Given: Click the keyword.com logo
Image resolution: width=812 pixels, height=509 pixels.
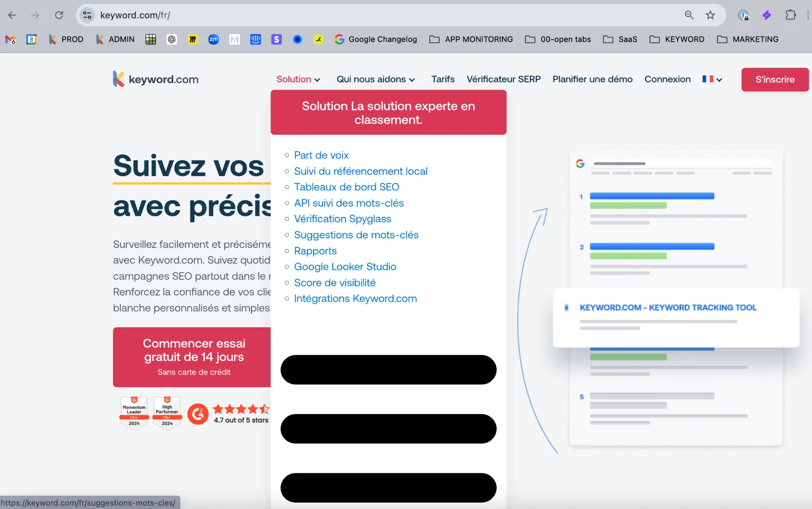Looking at the screenshot, I should click(155, 79).
